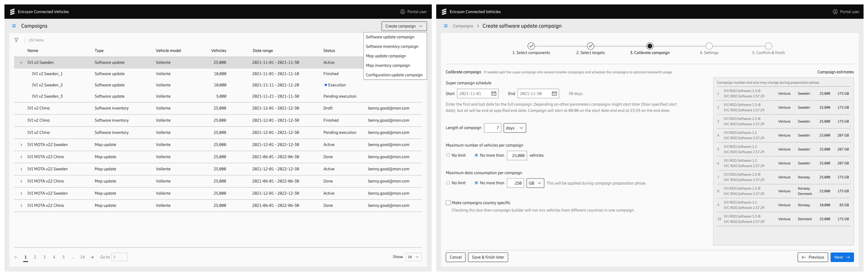Select No limit for maximum vehicles
The width and height of the screenshot is (868, 276).
pyautogui.click(x=448, y=155)
